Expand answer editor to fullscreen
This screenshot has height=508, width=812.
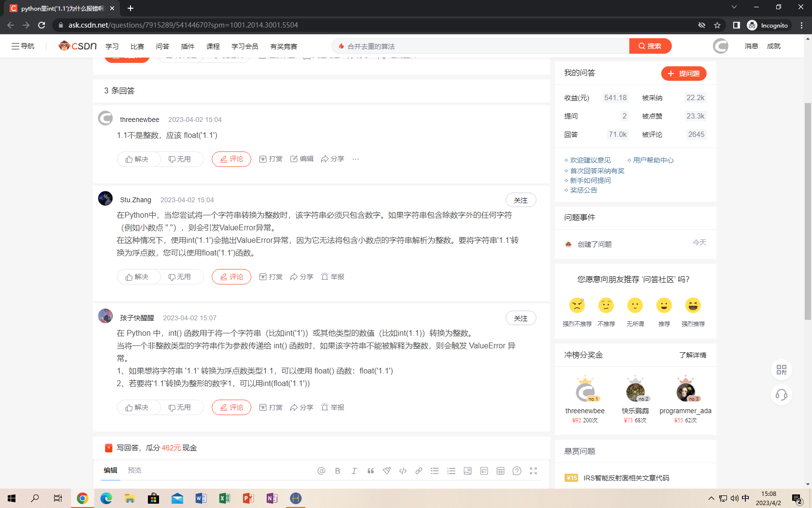[533, 471]
